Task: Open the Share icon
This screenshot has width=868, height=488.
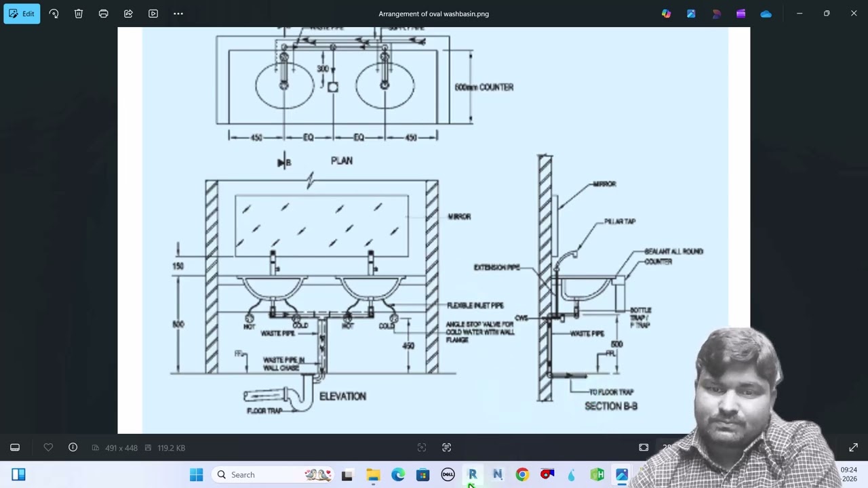Action: click(128, 14)
